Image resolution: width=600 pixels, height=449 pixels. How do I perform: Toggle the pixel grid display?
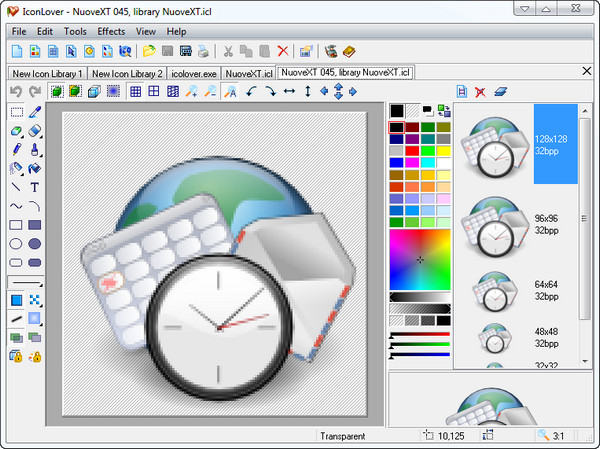point(135,92)
